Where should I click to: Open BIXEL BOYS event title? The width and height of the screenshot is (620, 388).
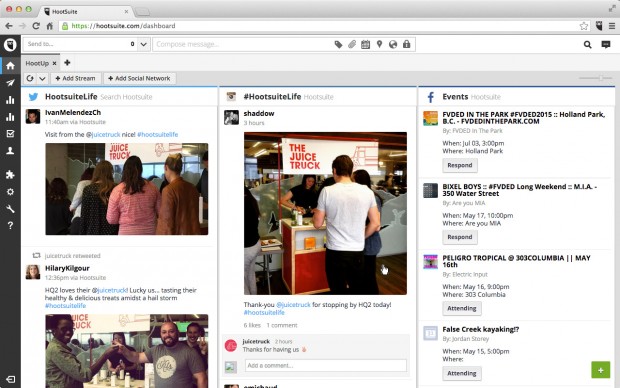[x=520, y=190]
